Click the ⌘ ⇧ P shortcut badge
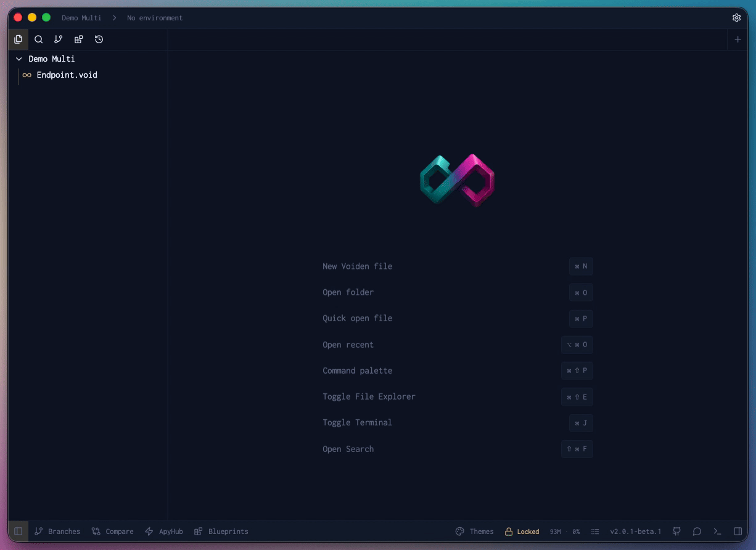The width and height of the screenshot is (756, 550). click(577, 371)
